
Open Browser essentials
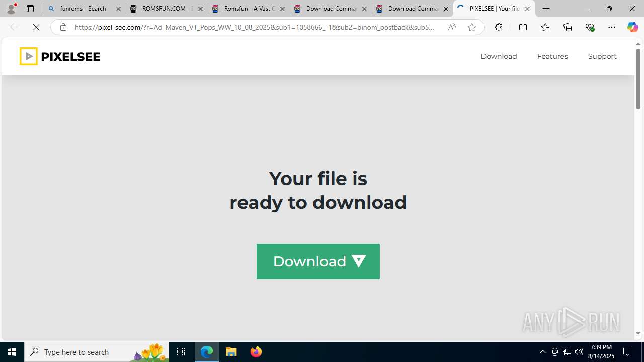coord(590,27)
